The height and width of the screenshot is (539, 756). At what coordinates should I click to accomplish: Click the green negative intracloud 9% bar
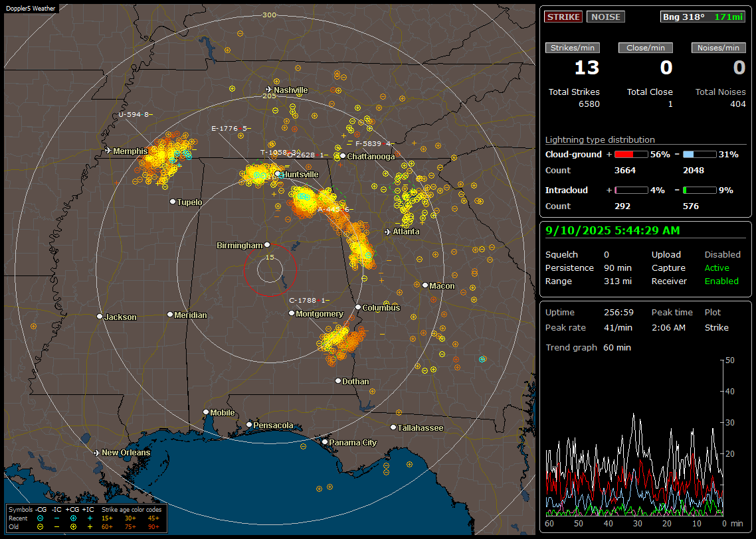click(700, 191)
